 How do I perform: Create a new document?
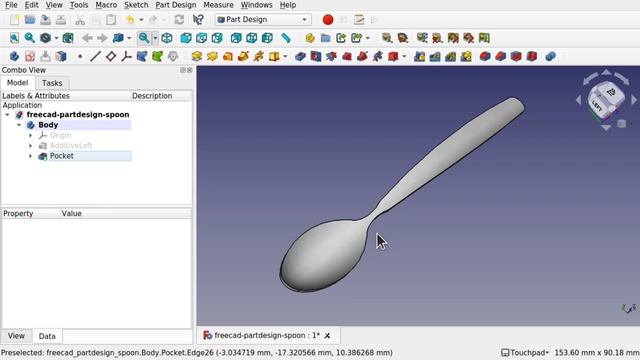pos(15,20)
